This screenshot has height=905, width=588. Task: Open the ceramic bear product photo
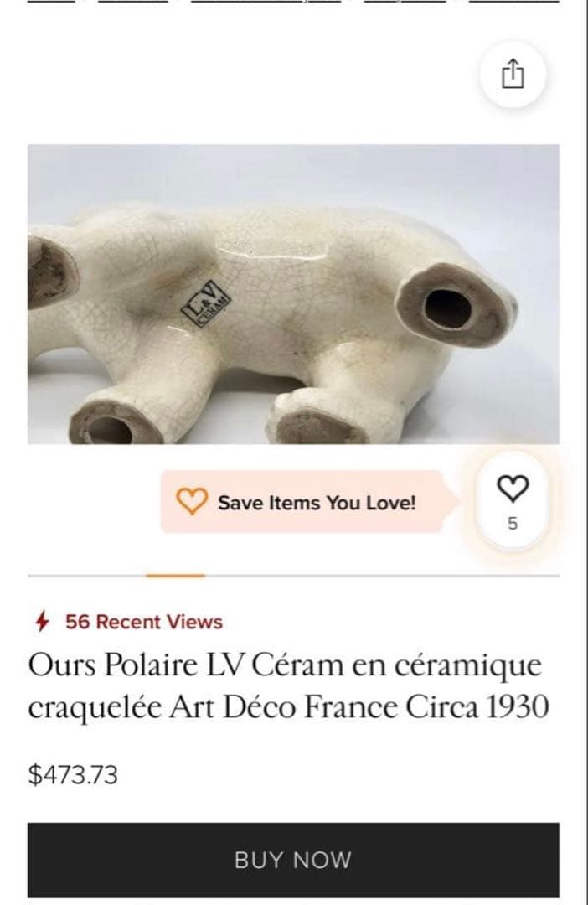(x=293, y=294)
